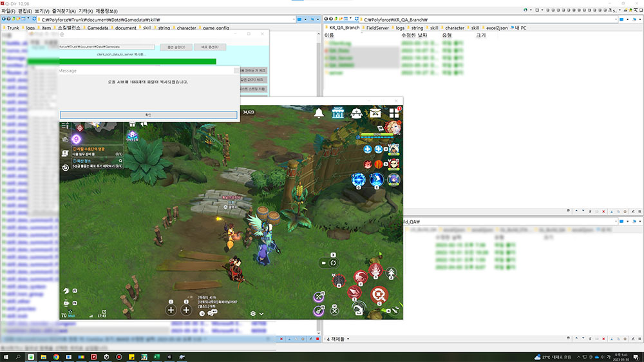Open left pane address bar dropdown

294,19
